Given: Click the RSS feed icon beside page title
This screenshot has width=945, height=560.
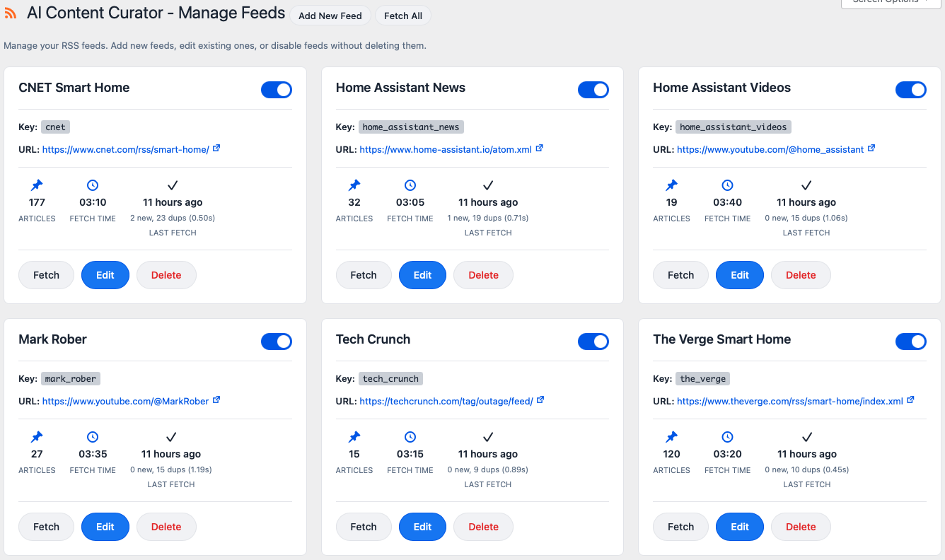Looking at the screenshot, I should click(x=11, y=13).
